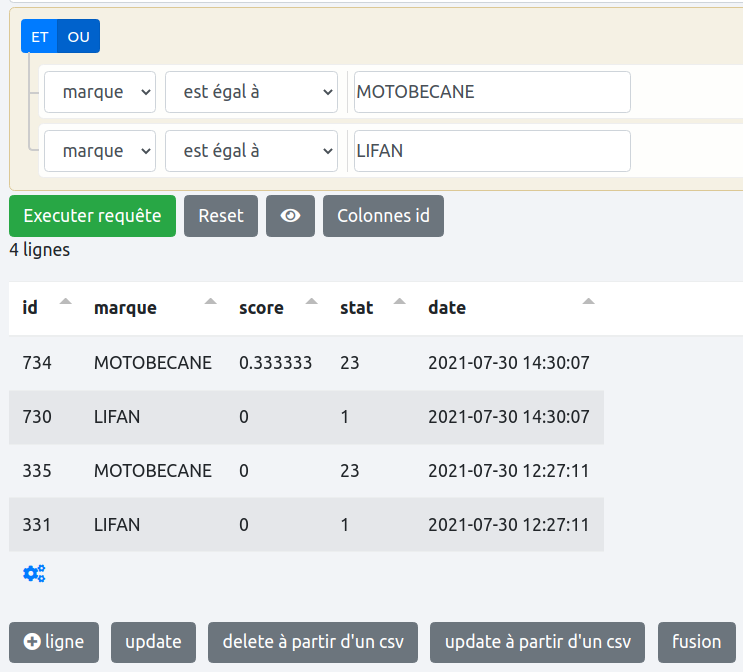This screenshot has width=743, height=672.
Task: Select the table row with id 734
Action: 306,363
